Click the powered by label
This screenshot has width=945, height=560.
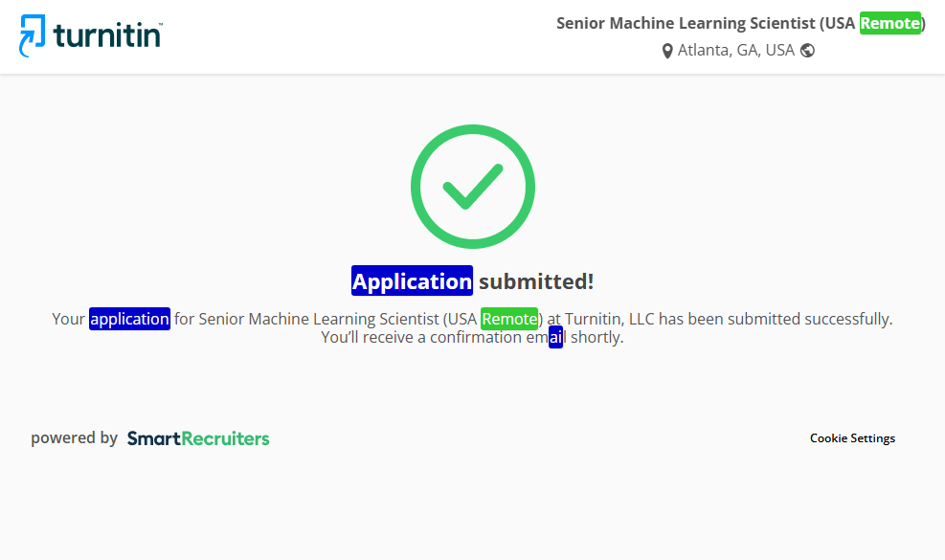pos(74,438)
